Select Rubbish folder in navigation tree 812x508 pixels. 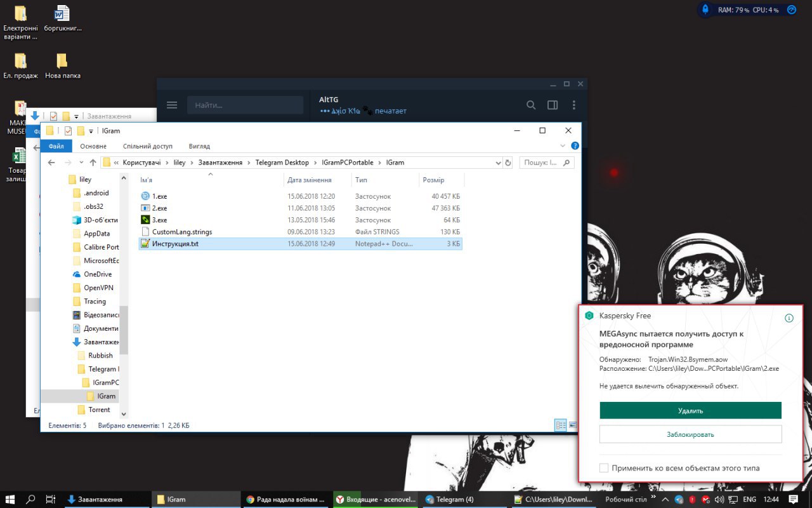95,356
